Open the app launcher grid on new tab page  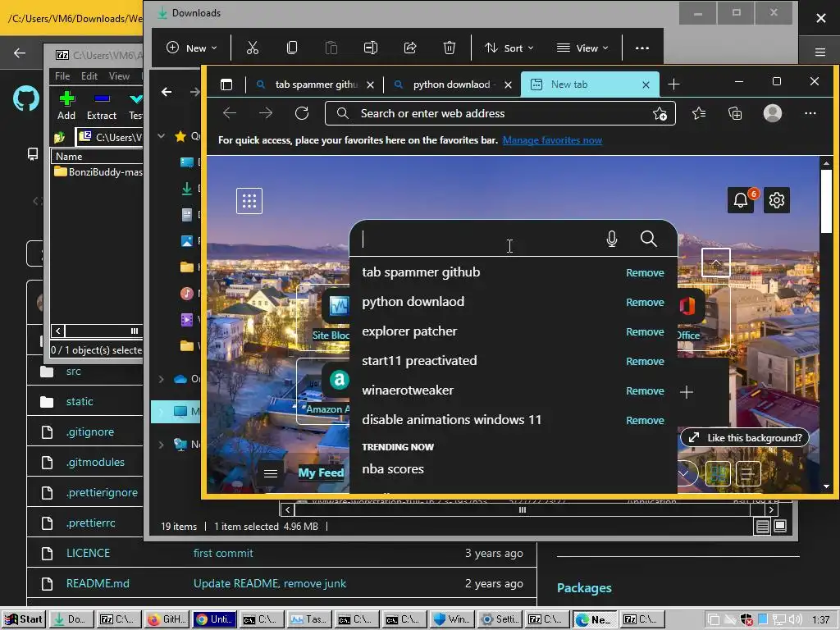tap(249, 201)
